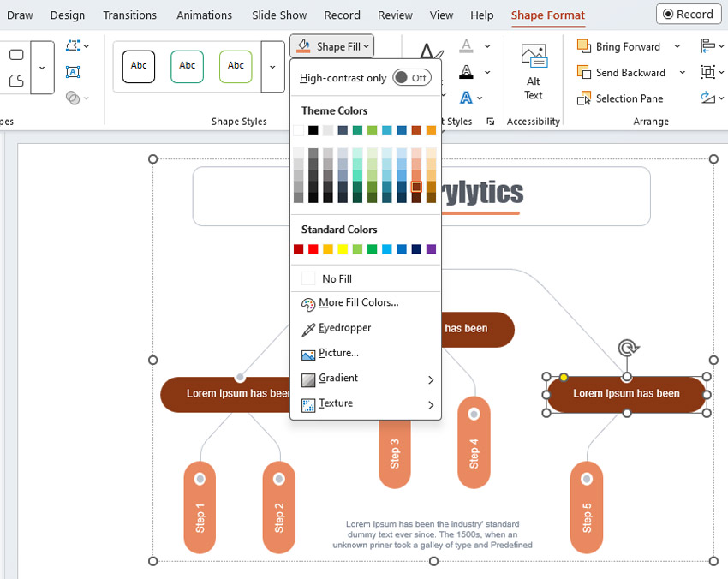Screen dimensions: 728x579
Task: Open the Design tab
Action: [68, 15]
